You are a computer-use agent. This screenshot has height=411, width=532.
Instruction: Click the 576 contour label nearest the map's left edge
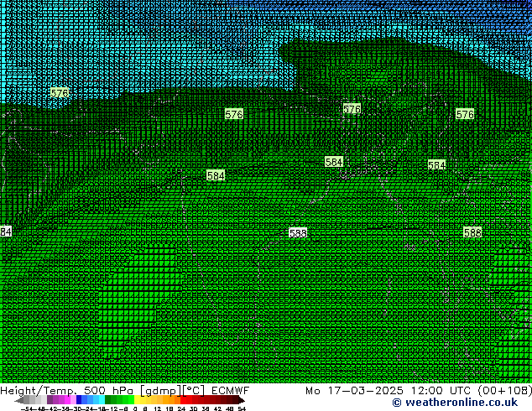pos(60,92)
